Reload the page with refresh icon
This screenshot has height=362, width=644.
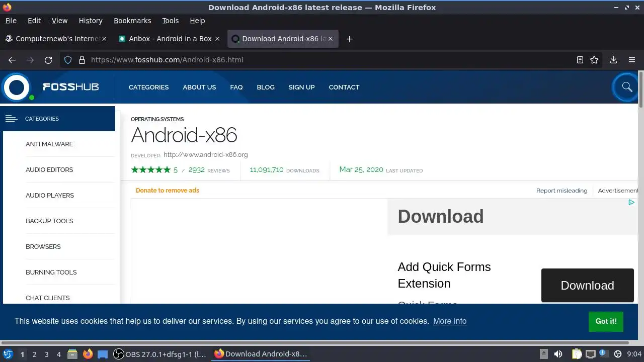coord(48,60)
